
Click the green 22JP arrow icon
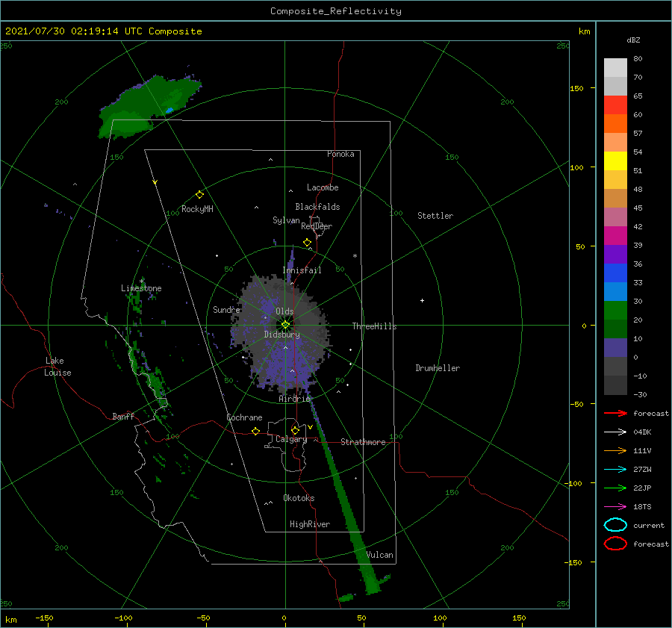[615, 488]
